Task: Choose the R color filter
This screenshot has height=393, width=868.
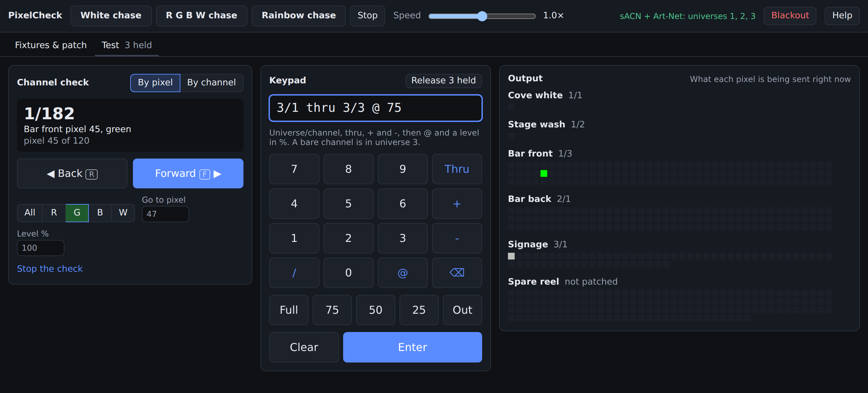Action: click(54, 213)
